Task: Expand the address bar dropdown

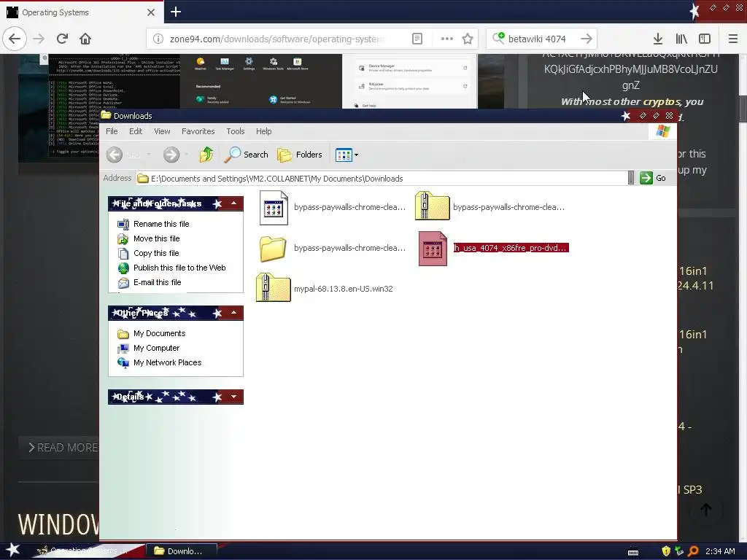Action: (631, 178)
